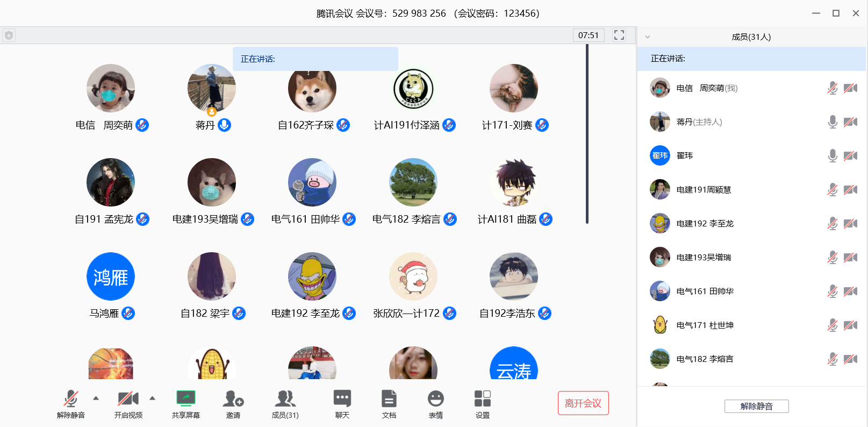This screenshot has height=427, width=868.
Task: Select 电气171 杜世坤 in the member list
Action: 705,325
